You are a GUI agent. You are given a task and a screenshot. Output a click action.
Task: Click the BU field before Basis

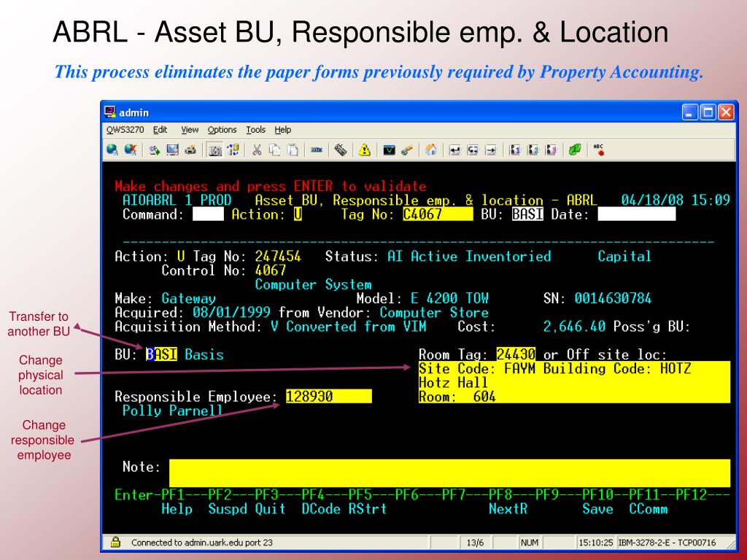[161, 354]
